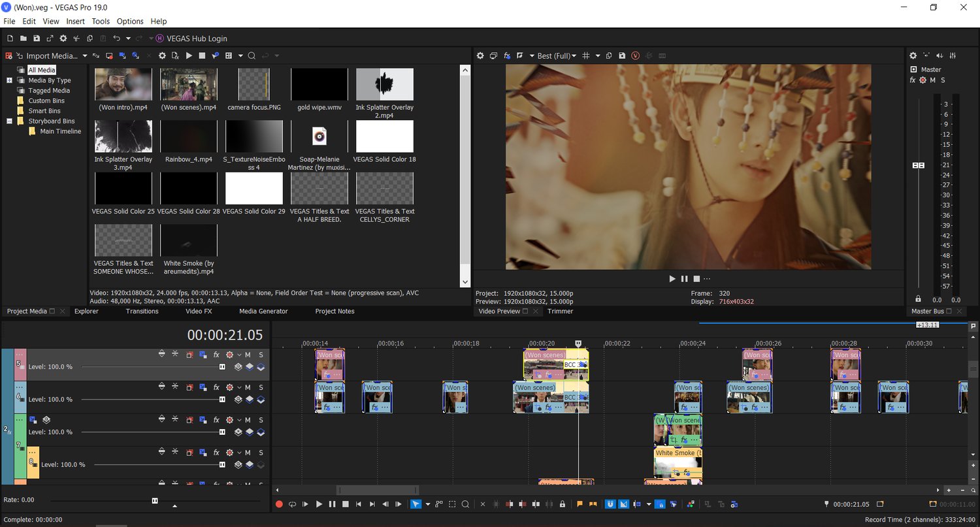Open Video Output FX in preview toolbar

coord(507,56)
